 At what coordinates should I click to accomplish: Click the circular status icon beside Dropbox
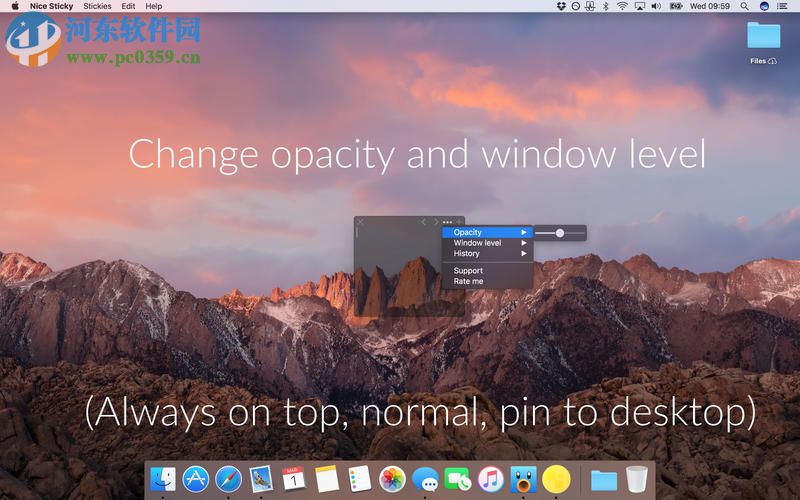[576, 6]
